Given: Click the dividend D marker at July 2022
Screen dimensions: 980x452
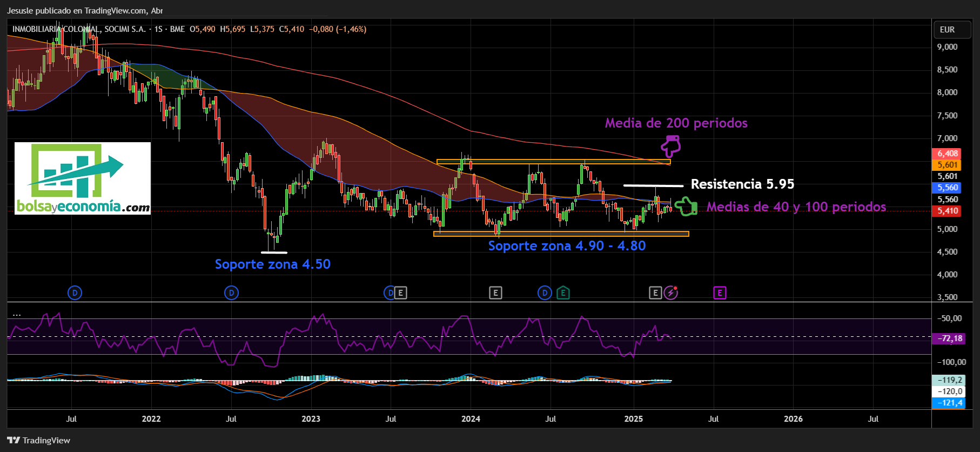Looking at the screenshot, I should click(231, 293).
